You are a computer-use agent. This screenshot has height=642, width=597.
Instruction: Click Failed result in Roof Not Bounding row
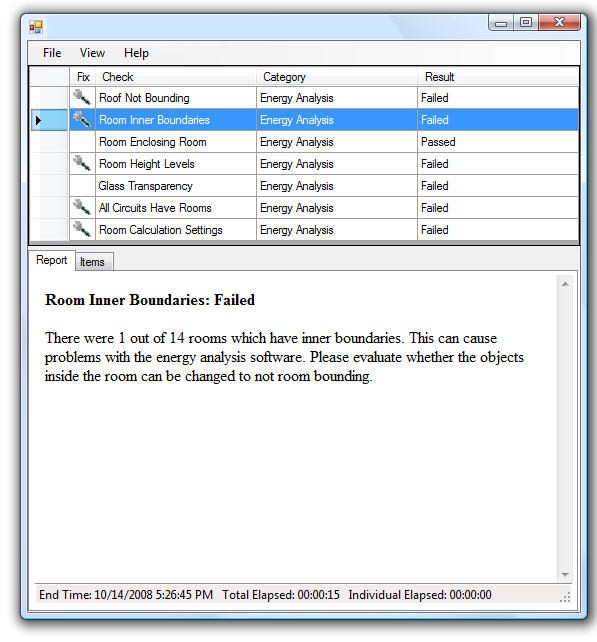coord(498,97)
